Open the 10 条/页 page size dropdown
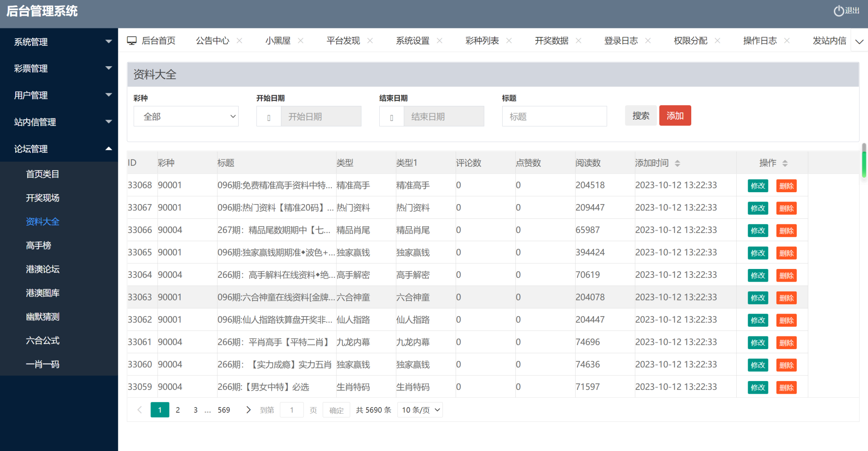This screenshot has width=868, height=451. [420, 410]
